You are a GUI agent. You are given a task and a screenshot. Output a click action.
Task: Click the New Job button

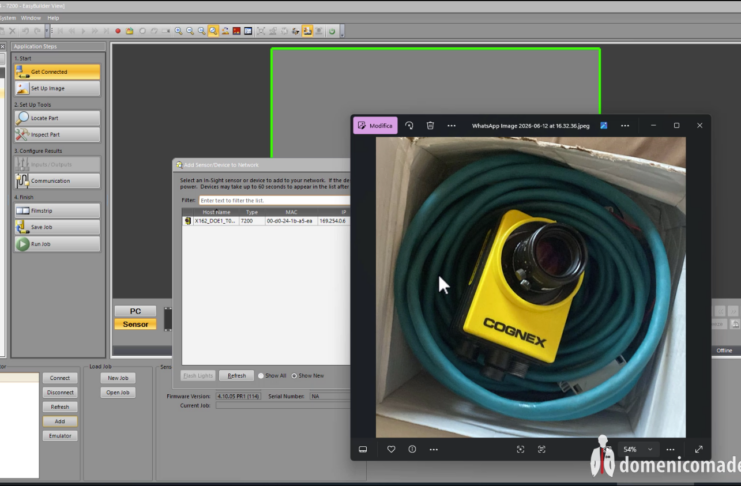[x=118, y=378]
